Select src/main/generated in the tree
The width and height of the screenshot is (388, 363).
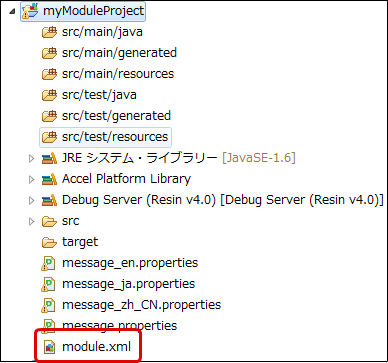click(119, 53)
